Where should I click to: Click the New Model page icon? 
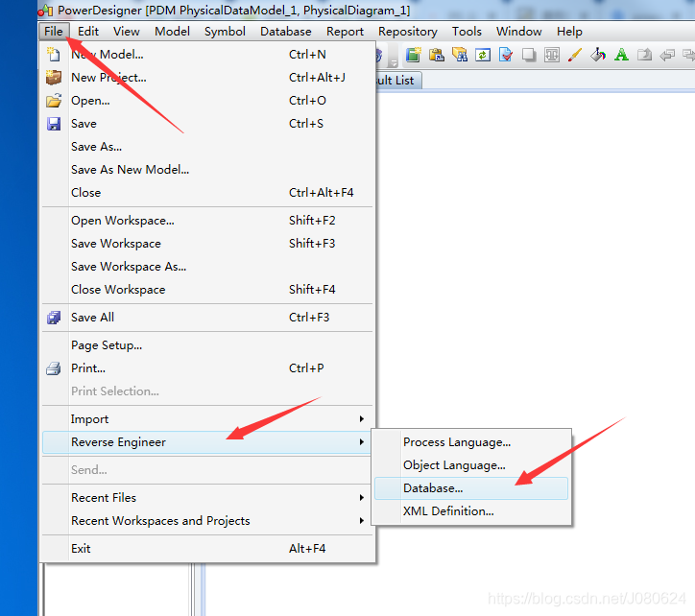click(x=54, y=55)
